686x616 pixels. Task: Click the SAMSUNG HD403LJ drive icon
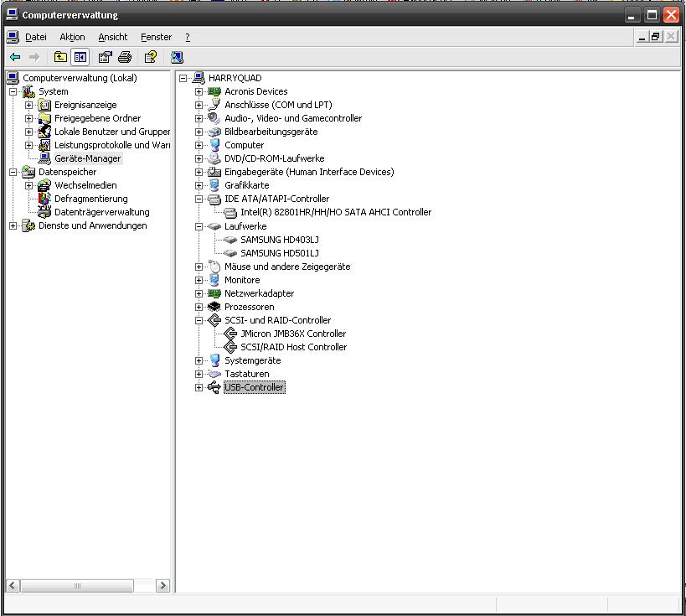point(230,240)
